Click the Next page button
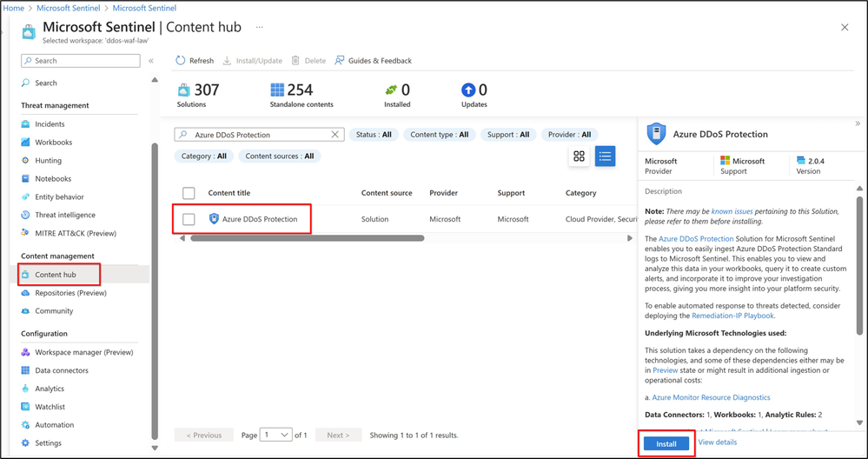Viewport: 868px width, 459px height. 338,436
